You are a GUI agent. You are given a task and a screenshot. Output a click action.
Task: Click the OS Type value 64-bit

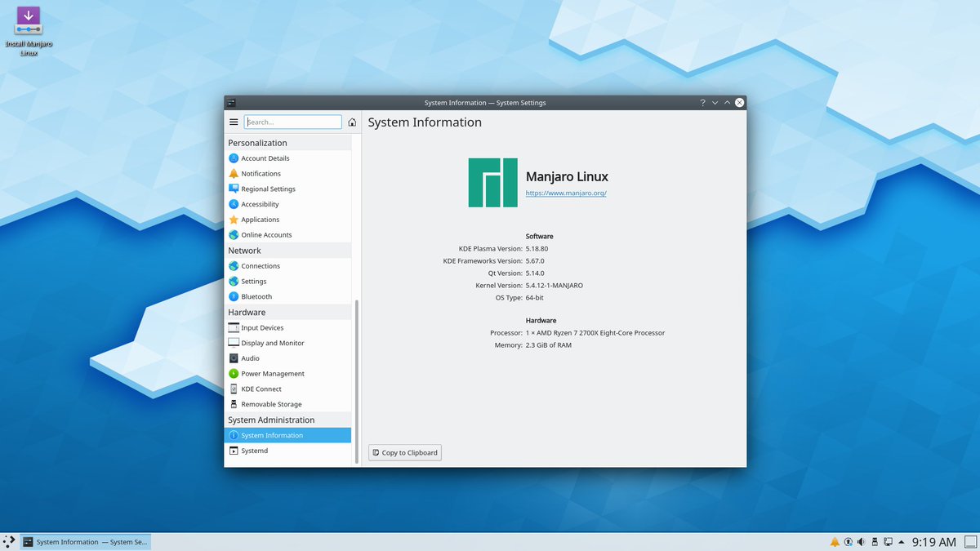pyautogui.click(x=535, y=298)
